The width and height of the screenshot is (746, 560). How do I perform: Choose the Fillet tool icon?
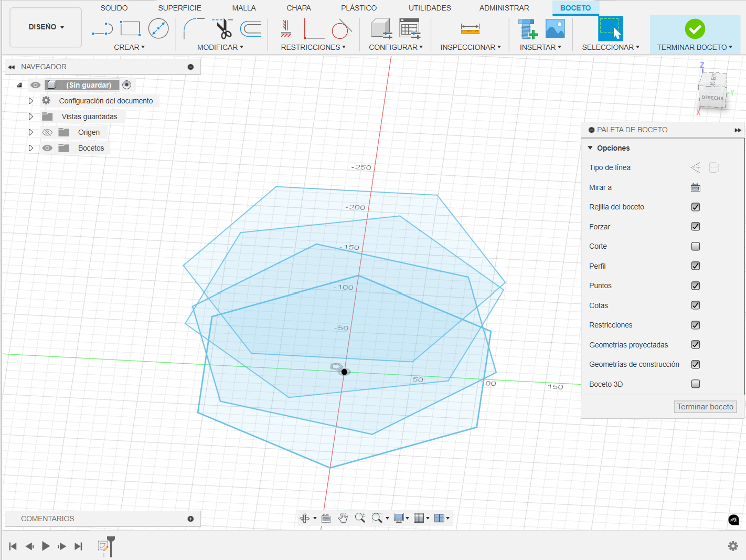click(194, 28)
